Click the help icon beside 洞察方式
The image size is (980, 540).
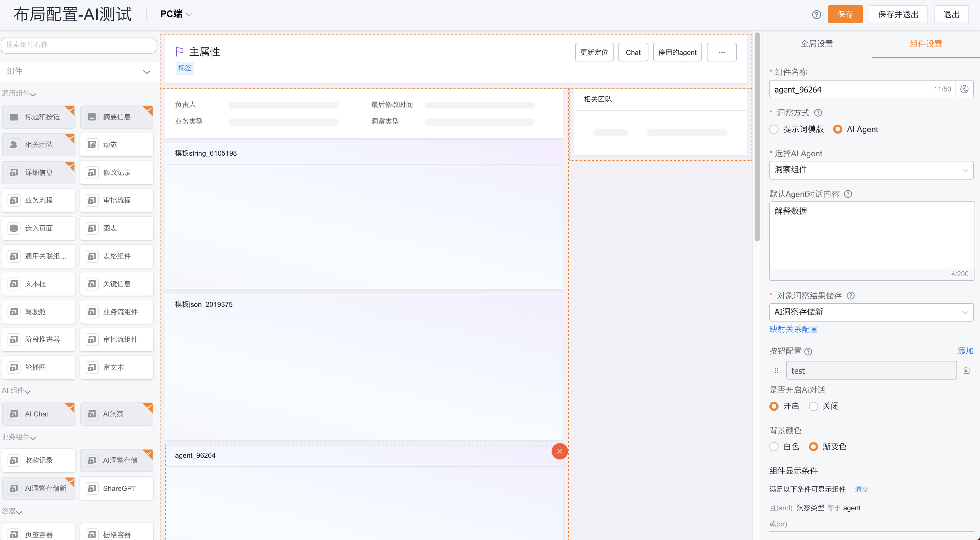click(x=818, y=113)
